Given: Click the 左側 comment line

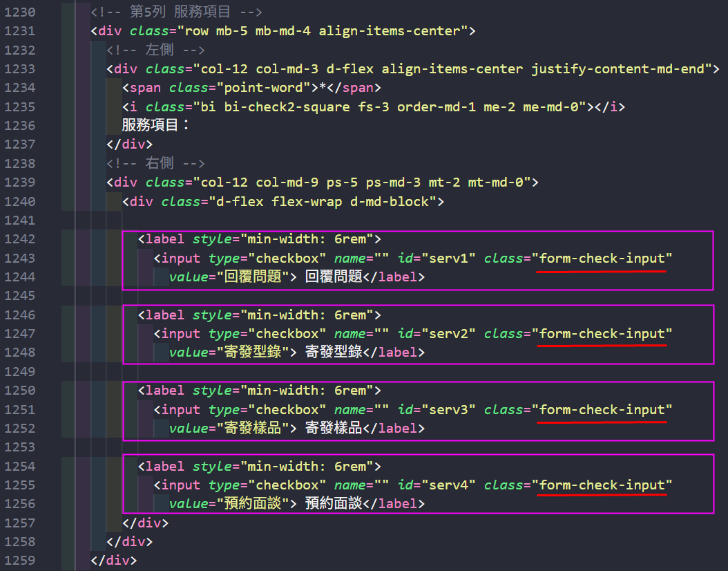Looking at the screenshot, I should [155, 50].
